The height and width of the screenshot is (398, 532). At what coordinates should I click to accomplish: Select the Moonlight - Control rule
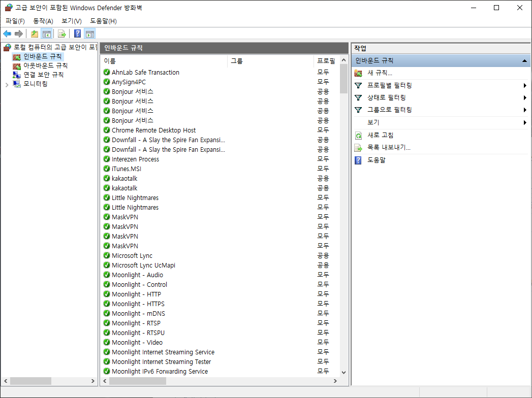point(139,284)
